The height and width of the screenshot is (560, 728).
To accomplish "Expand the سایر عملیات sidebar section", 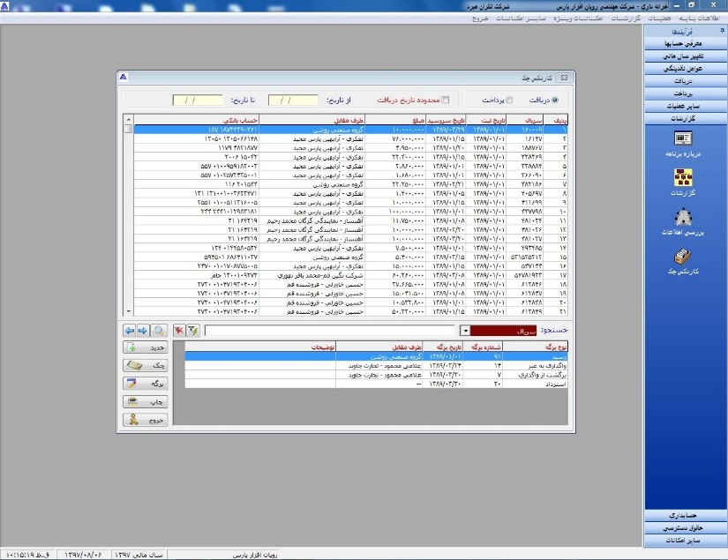I will [x=686, y=106].
